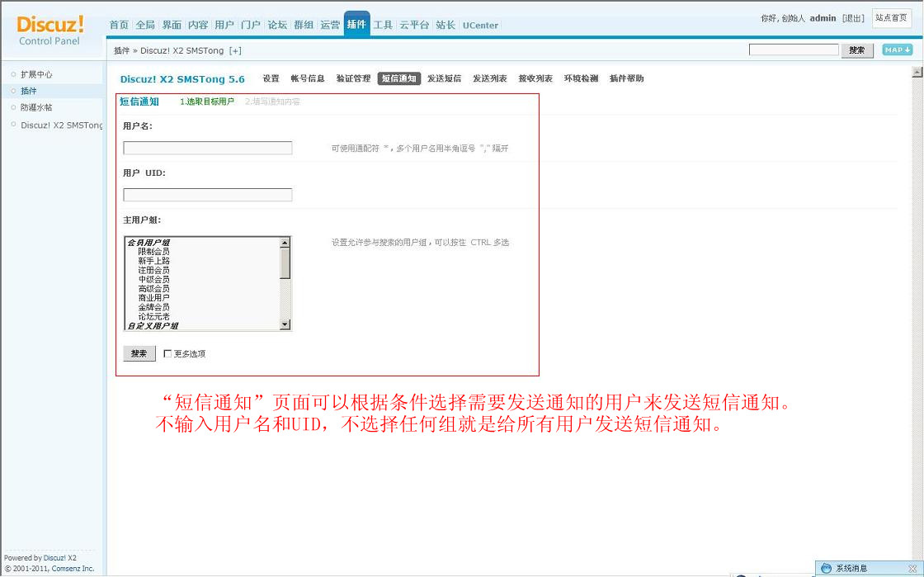Click the 用户 UID input field

coord(207,195)
